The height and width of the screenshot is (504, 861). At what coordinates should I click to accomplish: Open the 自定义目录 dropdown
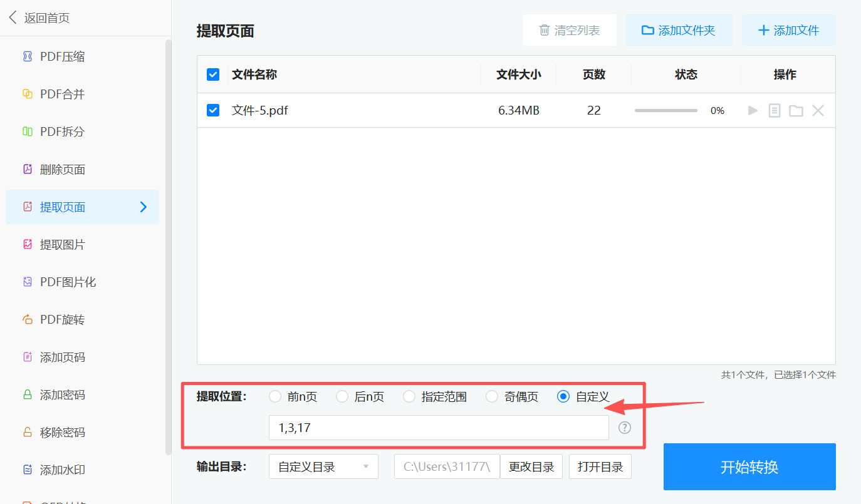pos(323,466)
